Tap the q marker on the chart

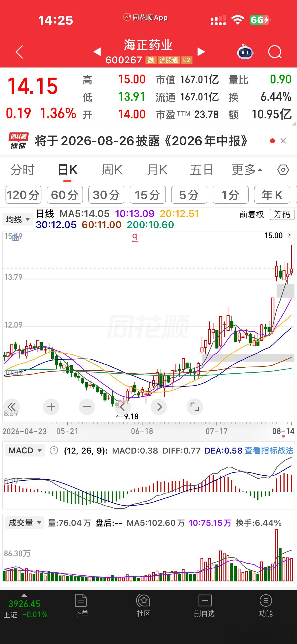click(135, 237)
